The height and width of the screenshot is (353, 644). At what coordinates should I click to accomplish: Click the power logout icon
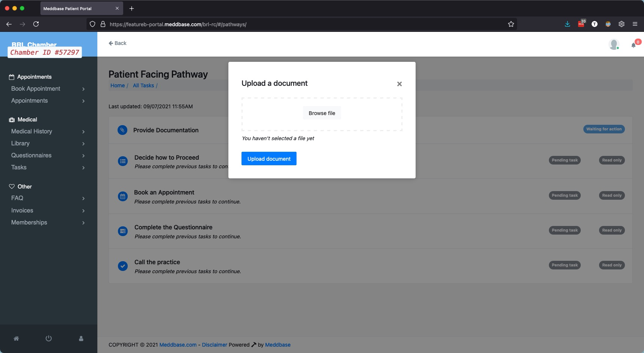pyautogui.click(x=48, y=338)
